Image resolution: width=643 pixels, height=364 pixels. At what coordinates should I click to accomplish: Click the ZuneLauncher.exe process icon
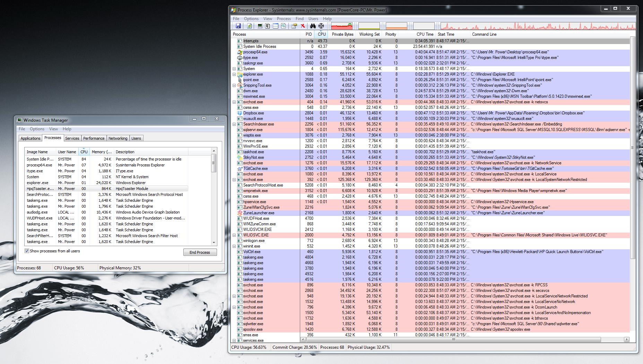click(240, 213)
